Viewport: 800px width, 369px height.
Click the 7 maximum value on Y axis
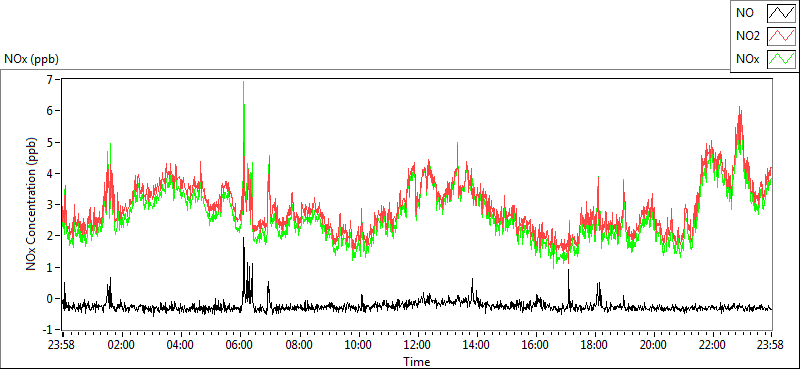tap(49, 79)
